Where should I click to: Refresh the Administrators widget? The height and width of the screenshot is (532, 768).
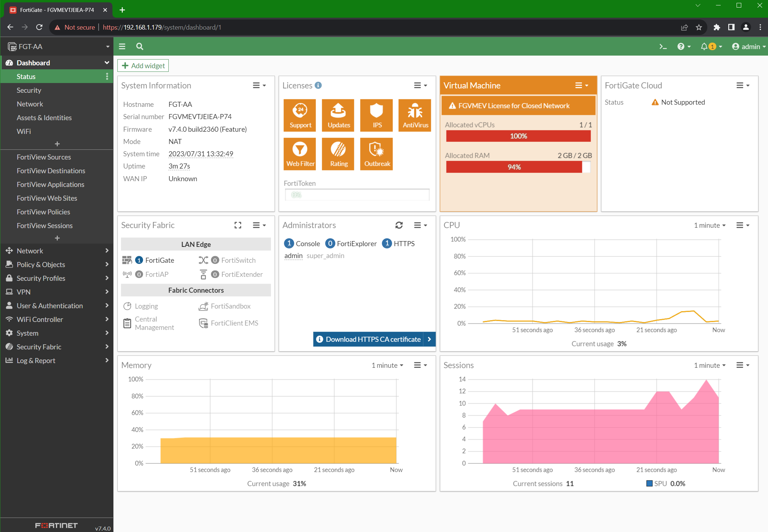(399, 225)
